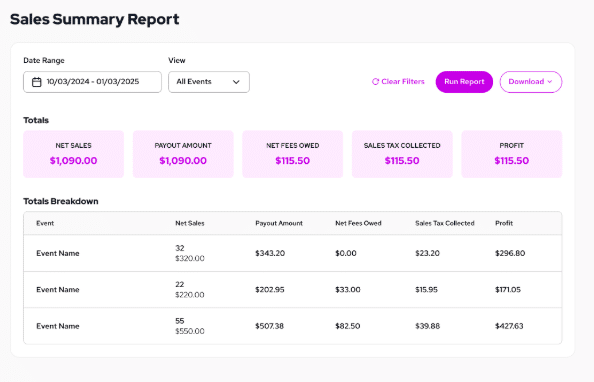594x382 pixels.
Task: Click the $82.50 net fees value
Action: pyautogui.click(x=347, y=326)
